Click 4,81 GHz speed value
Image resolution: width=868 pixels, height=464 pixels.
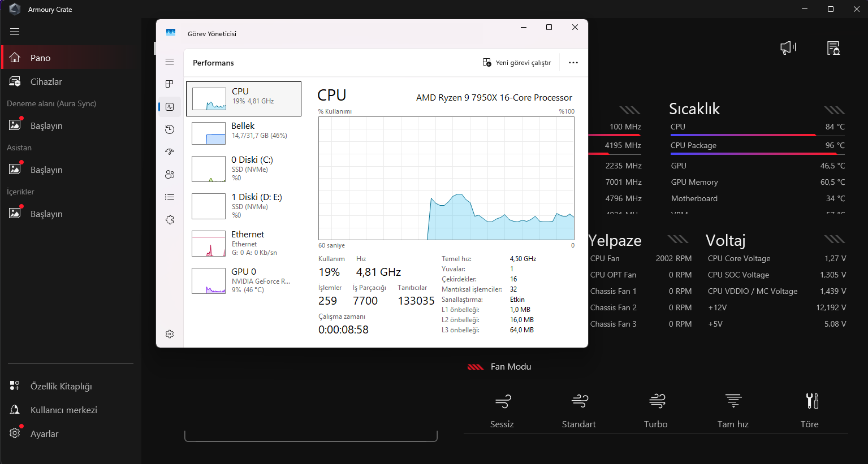point(378,272)
